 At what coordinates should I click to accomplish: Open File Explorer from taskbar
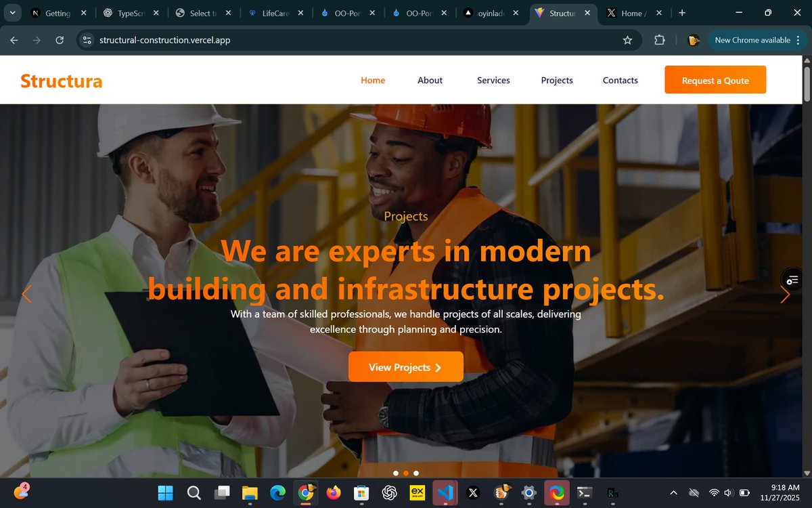tap(250, 492)
